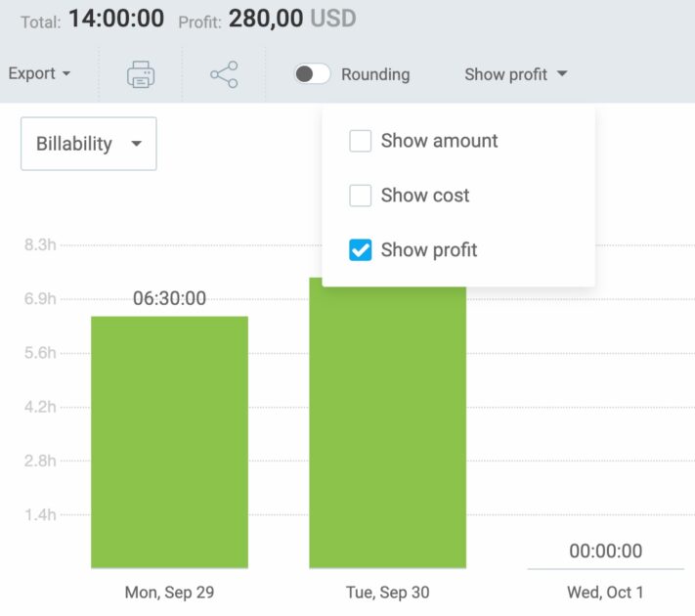The image size is (695, 616).
Task: Click the Wed, Oct 1 axis label
Action: coord(605,593)
